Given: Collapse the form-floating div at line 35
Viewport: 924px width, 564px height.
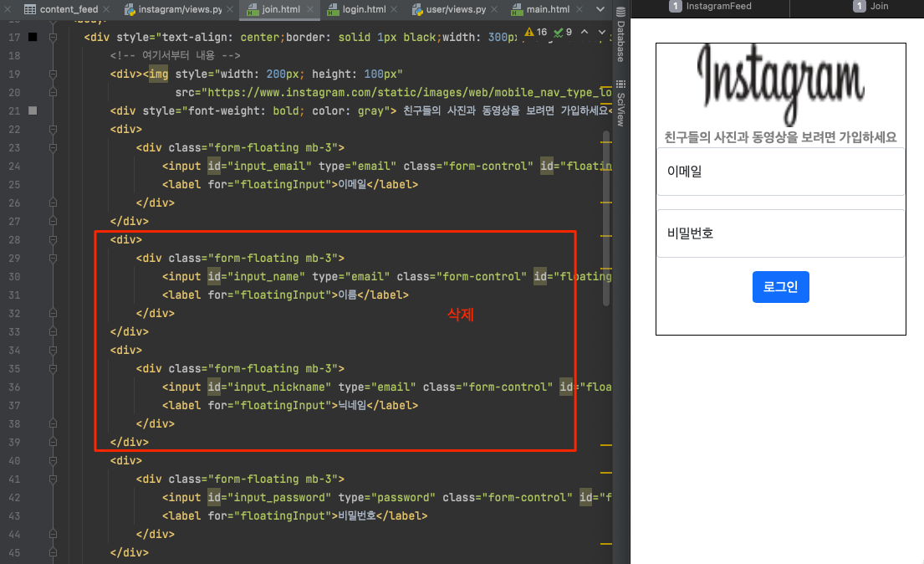Looking at the screenshot, I should click(x=53, y=368).
